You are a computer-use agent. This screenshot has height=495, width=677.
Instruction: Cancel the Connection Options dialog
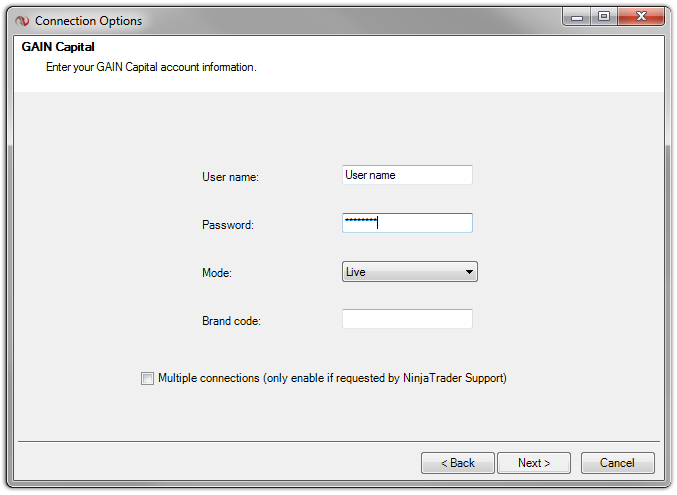(x=617, y=463)
